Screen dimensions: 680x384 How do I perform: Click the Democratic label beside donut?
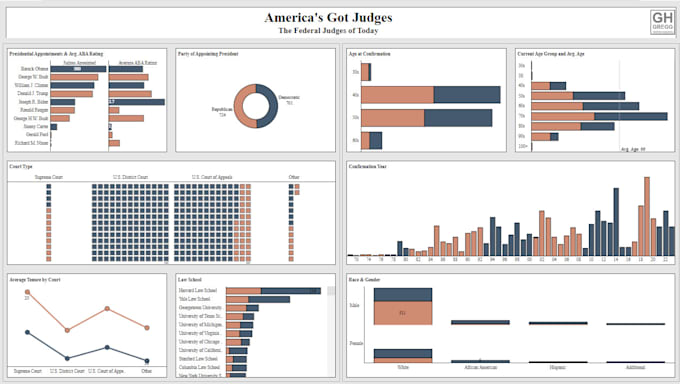click(289, 97)
